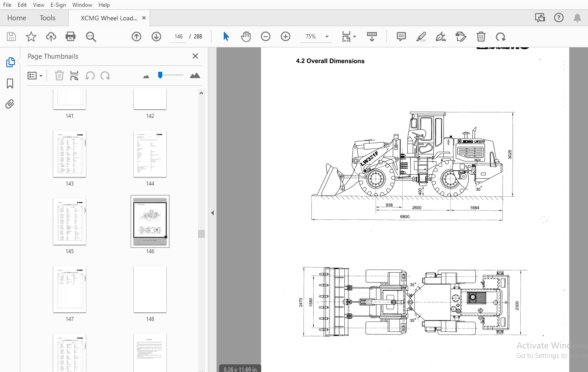Viewport: 588px width, 372px height.
Task: Select the page 145 thumbnail
Action: pyautogui.click(x=70, y=222)
